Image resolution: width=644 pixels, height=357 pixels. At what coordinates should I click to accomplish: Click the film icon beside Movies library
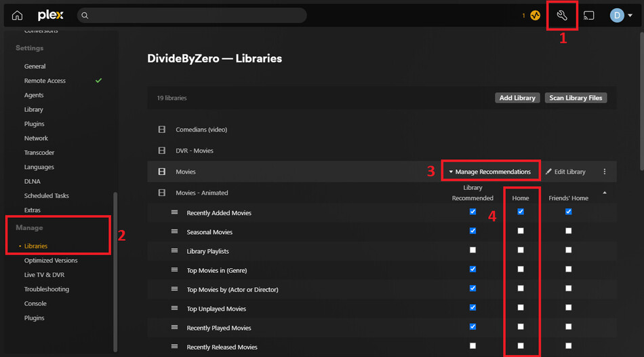162,172
